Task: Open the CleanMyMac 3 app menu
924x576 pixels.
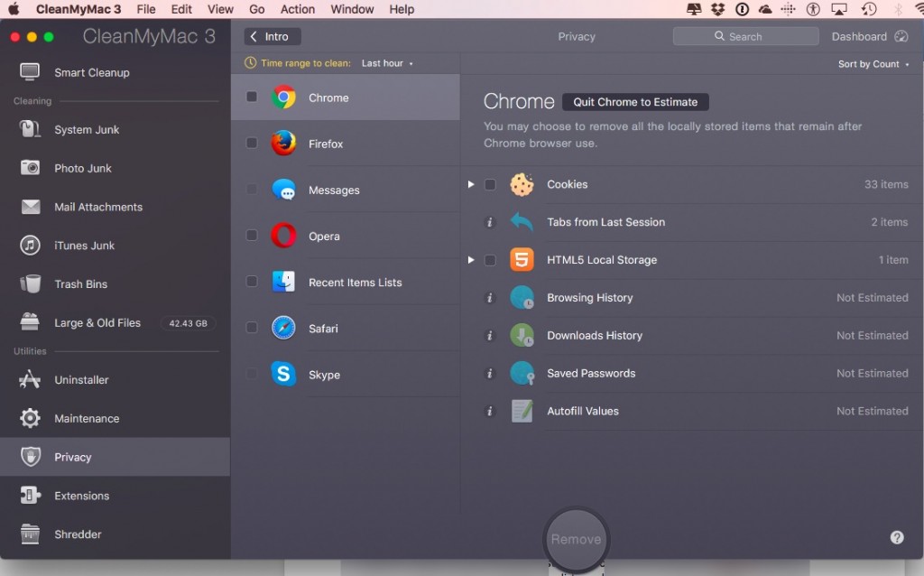Action: coord(79,9)
